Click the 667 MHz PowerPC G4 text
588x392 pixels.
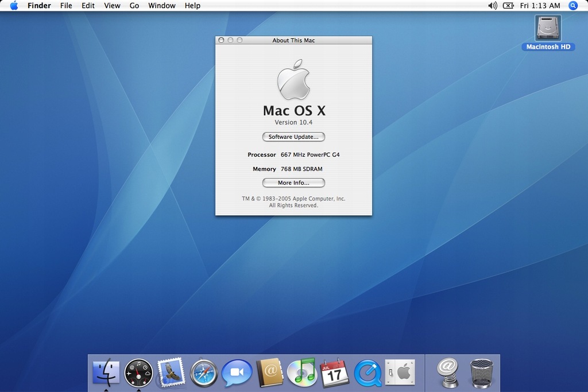point(310,154)
